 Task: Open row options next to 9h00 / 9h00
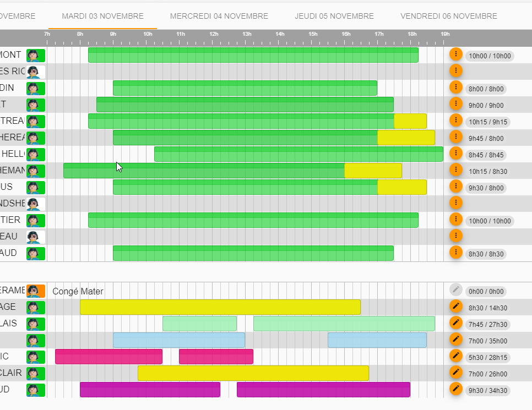click(x=455, y=104)
